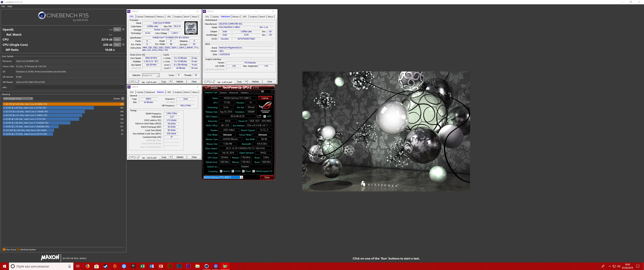Open Firefox from the taskbar
Screen dimensions: 644x270
tap(87, 266)
